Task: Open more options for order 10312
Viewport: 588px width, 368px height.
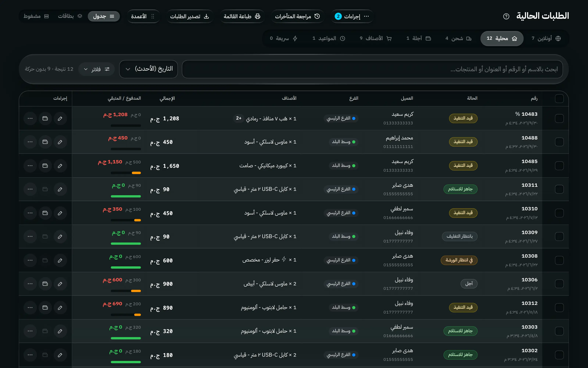Action: (30, 308)
